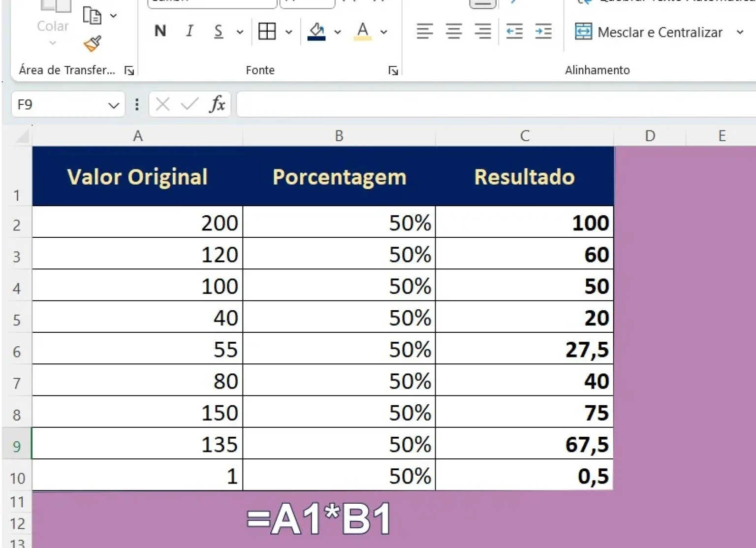Select result cell showing 60
The height and width of the screenshot is (548, 756).
525,254
